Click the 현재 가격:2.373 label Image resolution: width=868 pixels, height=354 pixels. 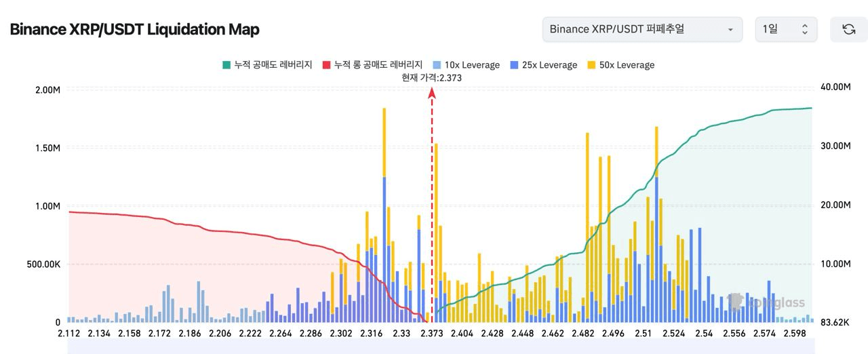click(x=432, y=77)
